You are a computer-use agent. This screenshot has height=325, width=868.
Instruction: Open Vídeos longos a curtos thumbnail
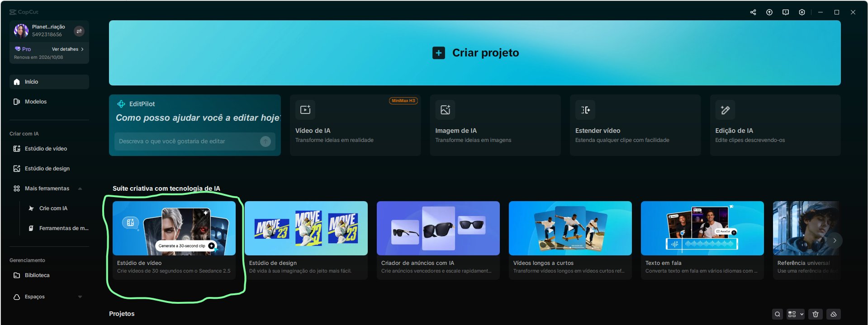570,228
